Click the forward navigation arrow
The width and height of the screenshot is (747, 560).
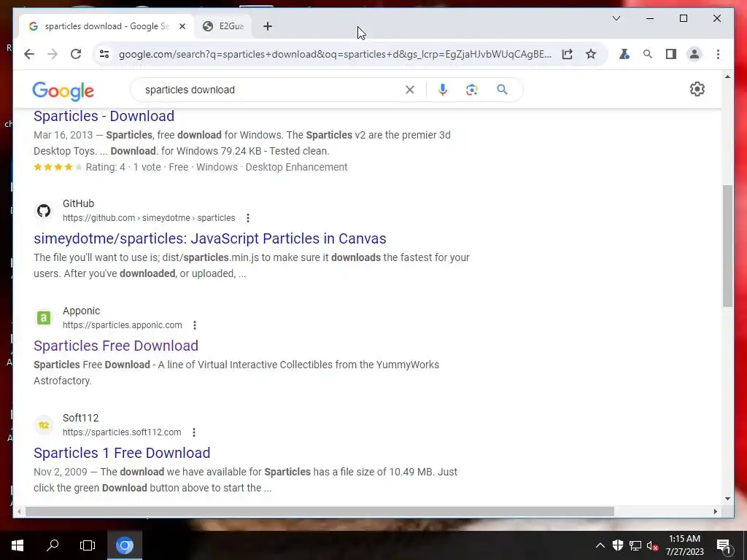point(53,54)
